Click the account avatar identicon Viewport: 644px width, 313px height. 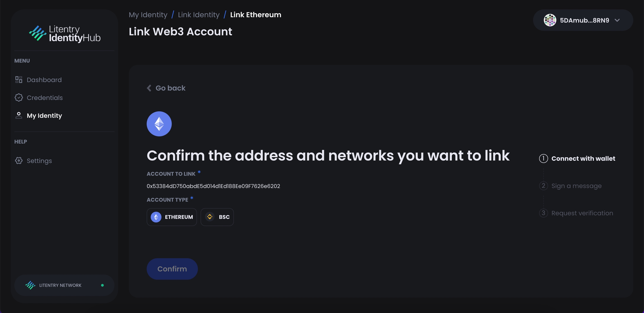point(550,20)
